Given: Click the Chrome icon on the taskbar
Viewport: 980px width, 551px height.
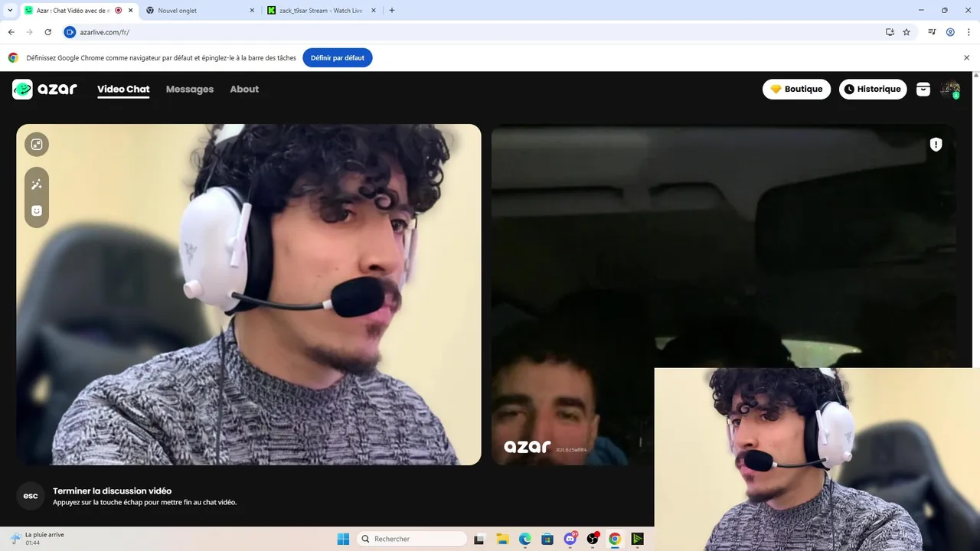Looking at the screenshot, I should [615, 539].
